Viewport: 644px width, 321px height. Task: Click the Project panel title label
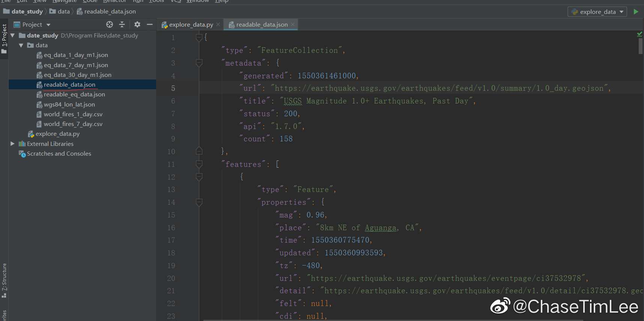click(32, 24)
